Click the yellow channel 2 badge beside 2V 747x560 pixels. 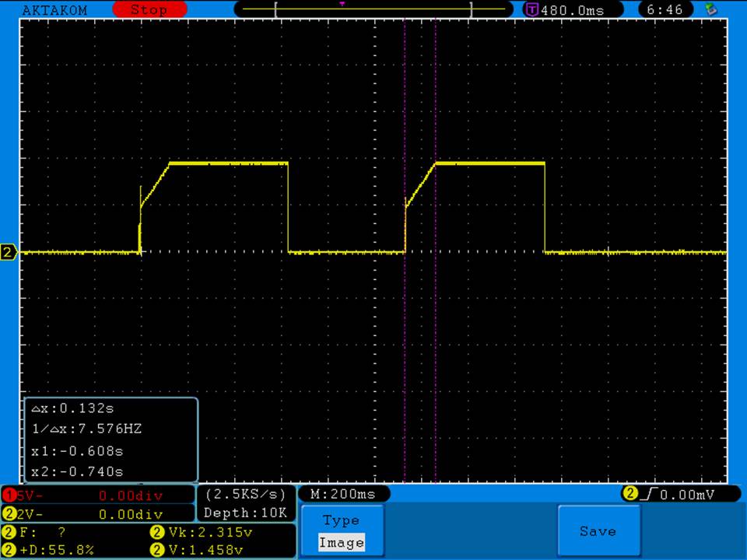[9, 513]
